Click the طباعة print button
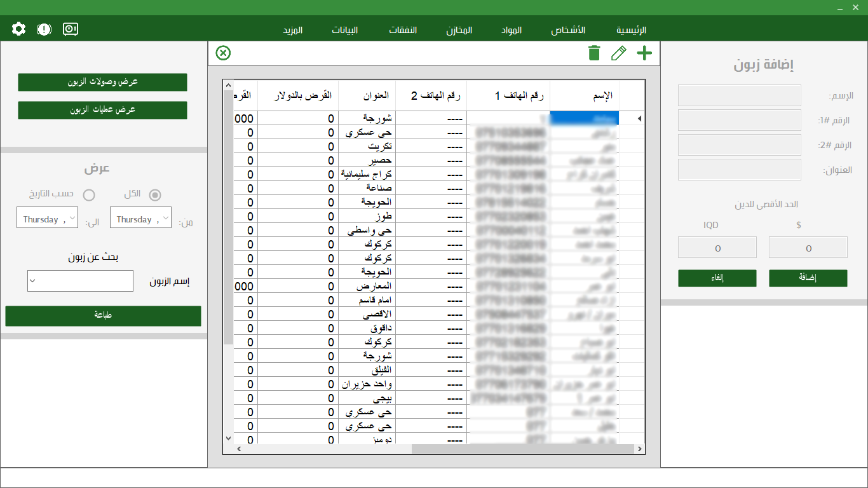This screenshot has width=868, height=488. click(x=102, y=316)
